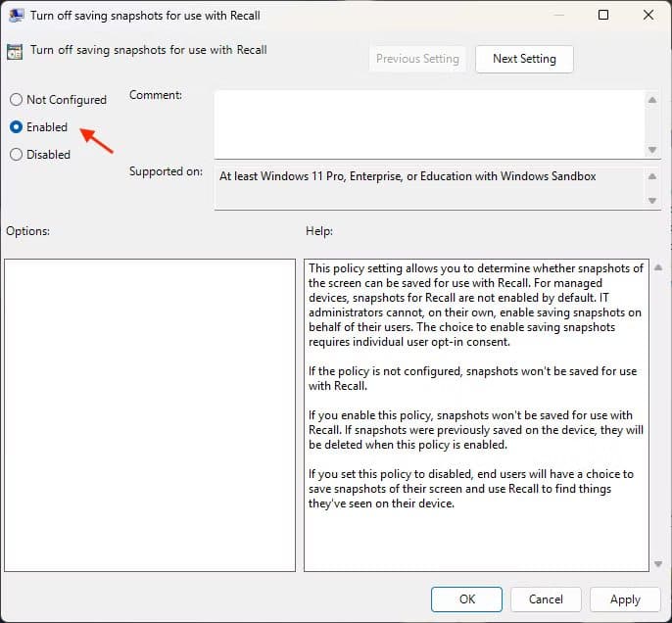Click the 'Turn off saving snapshots' heading text

tap(148, 50)
